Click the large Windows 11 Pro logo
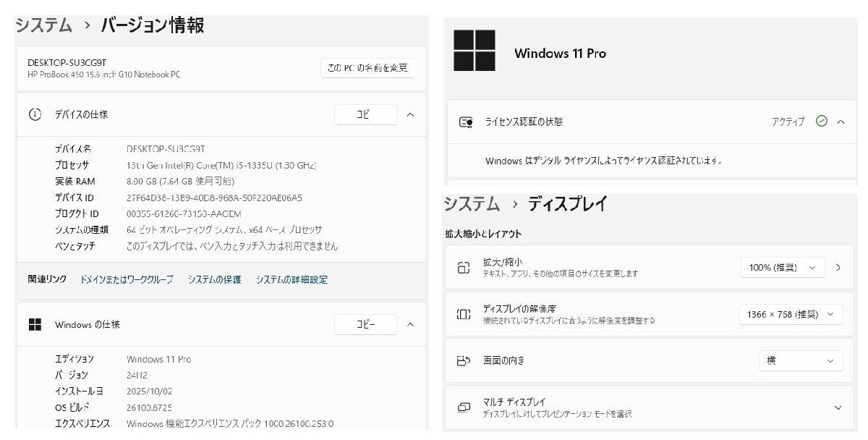Image resolution: width=868 pixels, height=440 pixels. coord(475,51)
